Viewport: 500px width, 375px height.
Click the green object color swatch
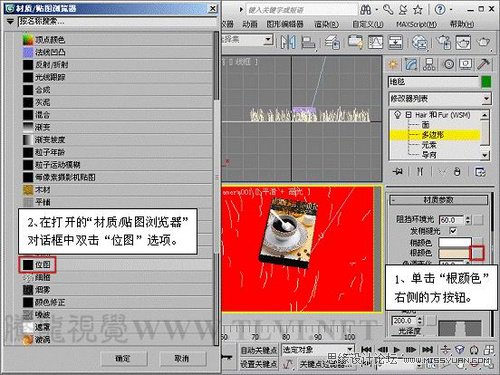coord(486,82)
